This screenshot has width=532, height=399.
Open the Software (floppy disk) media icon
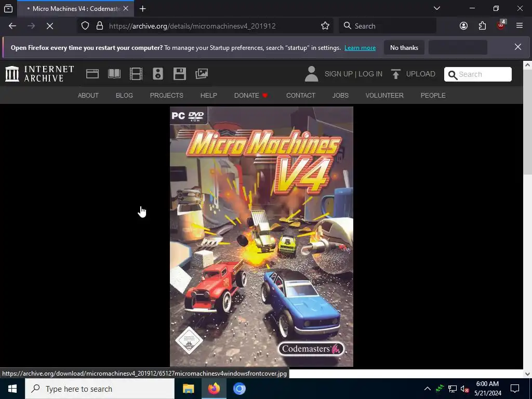(x=179, y=74)
